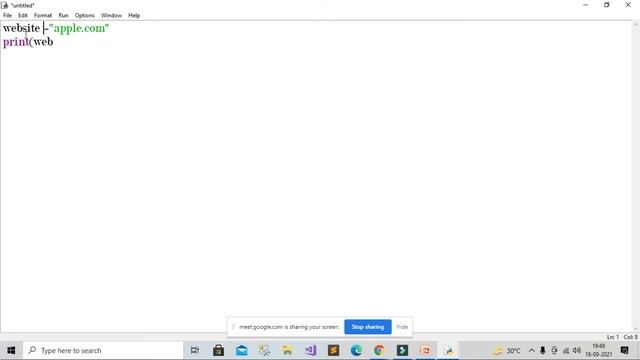Viewport: 640px width, 360px height.
Task: Click the "apple.com" string in the editor
Action: (x=79, y=28)
